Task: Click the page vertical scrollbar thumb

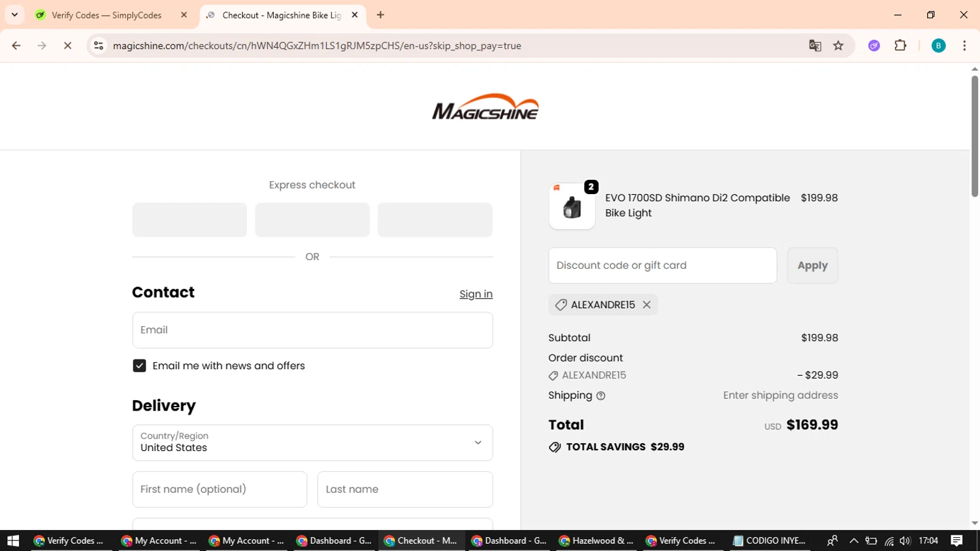Action: pyautogui.click(x=974, y=136)
